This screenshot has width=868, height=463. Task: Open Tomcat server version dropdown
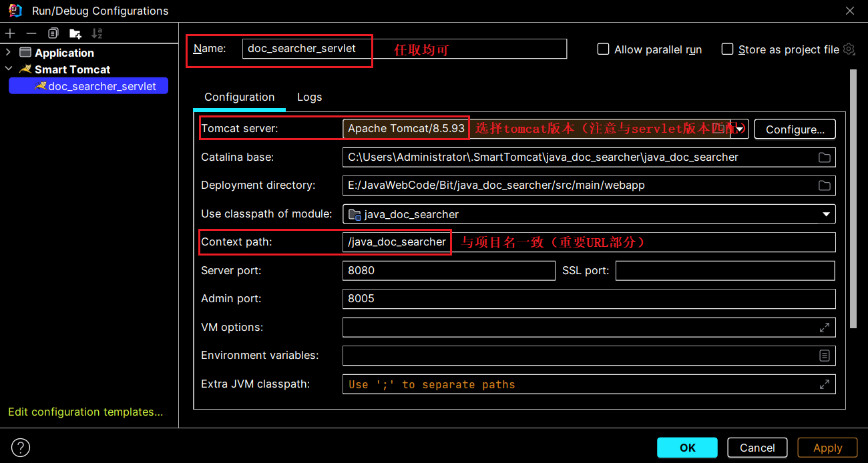pos(740,129)
